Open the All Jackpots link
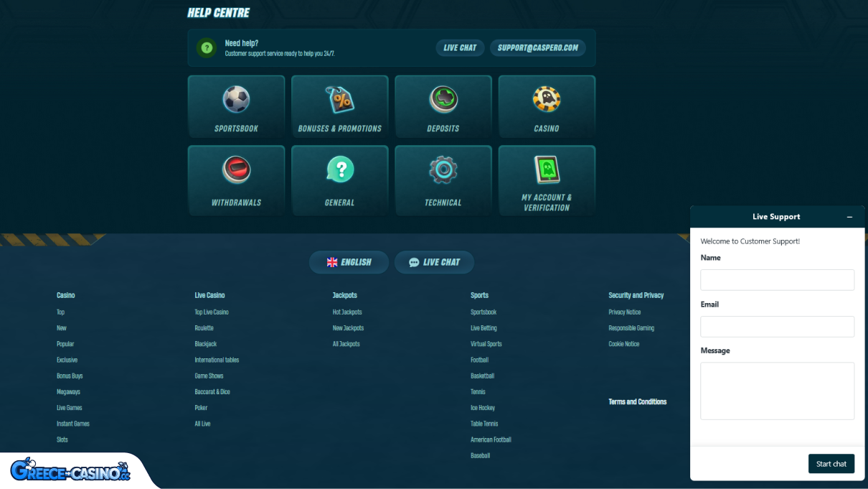 (346, 344)
